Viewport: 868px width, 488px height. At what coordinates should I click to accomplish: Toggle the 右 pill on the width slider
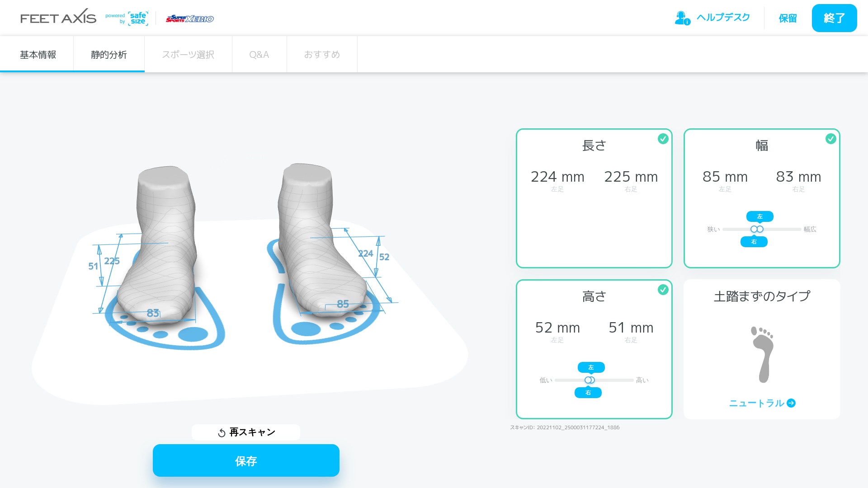[754, 242]
